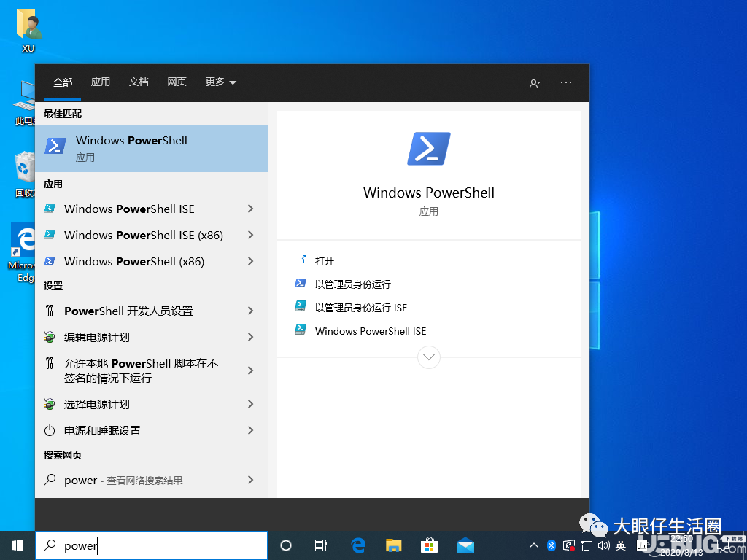Click the Bluetooth tray icon
Screen dimensions: 747x560
coord(551,545)
